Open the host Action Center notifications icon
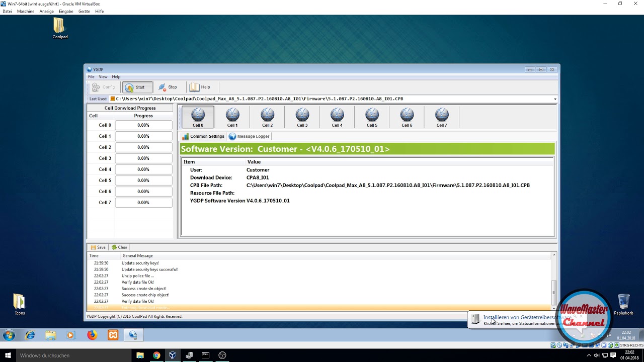 pos(613,355)
